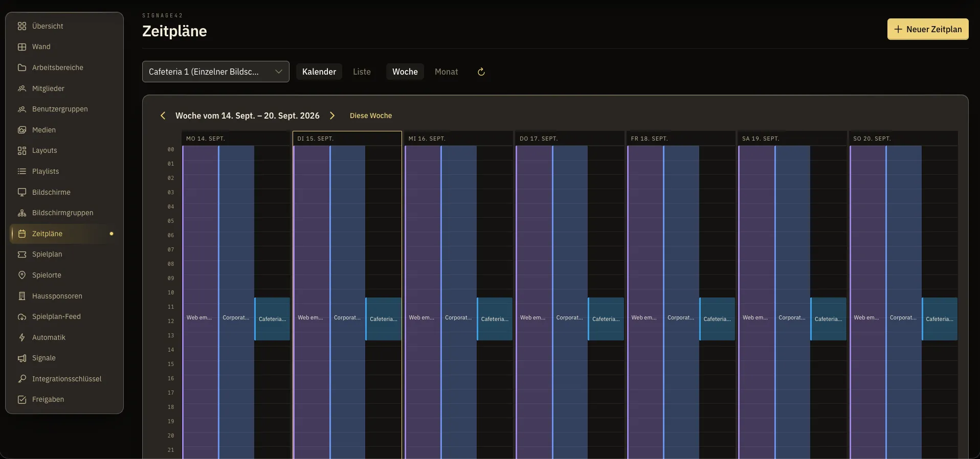The image size is (980, 459).
Task: Select the Signale megaphone icon
Action: pos(22,358)
